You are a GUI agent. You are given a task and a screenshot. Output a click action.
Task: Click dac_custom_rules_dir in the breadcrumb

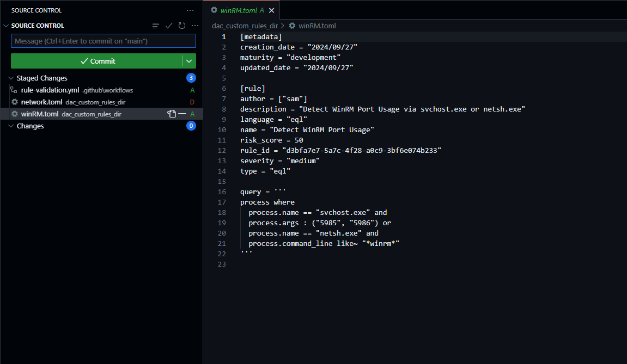click(245, 26)
